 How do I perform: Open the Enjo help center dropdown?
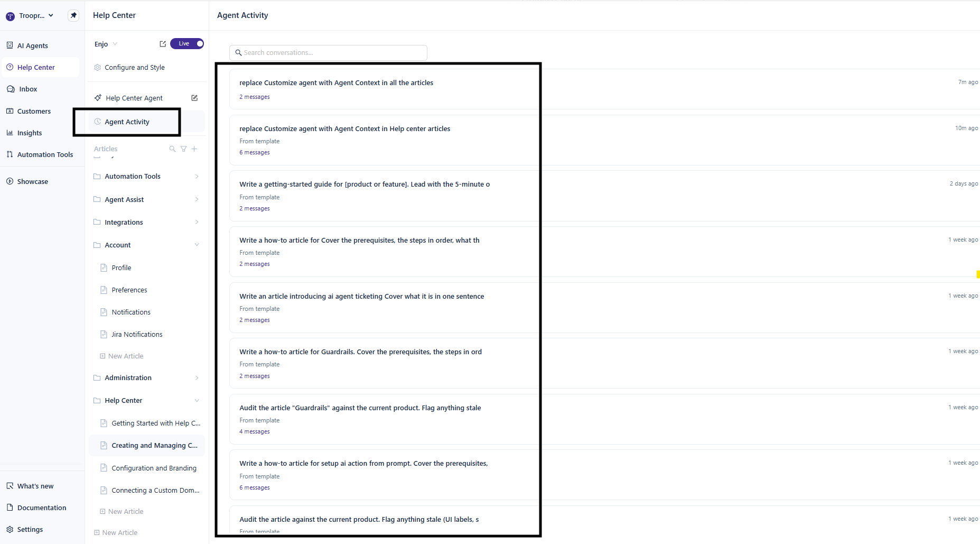(106, 44)
